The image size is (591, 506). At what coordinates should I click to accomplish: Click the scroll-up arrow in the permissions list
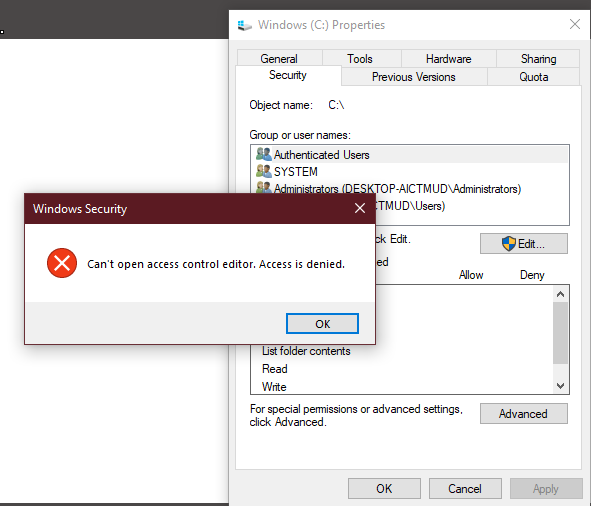point(560,294)
